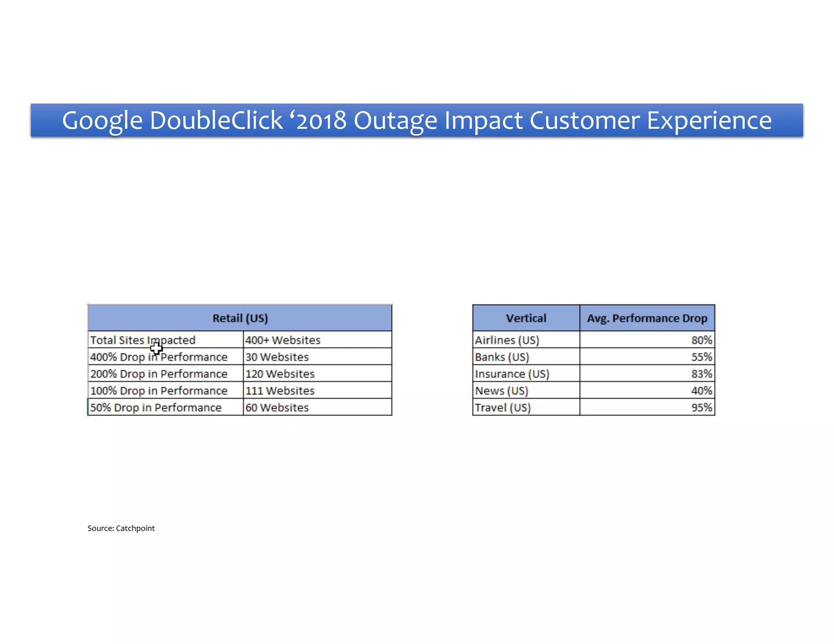Viewport: 834px width, 644px height.
Task: Select the 'News (US)' cell
Action: pyautogui.click(x=526, y=390)
